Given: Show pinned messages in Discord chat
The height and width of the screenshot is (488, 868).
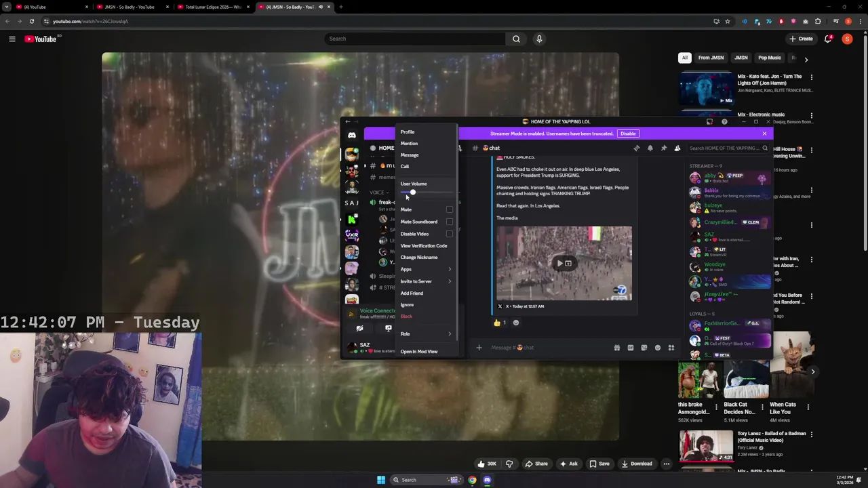Looking at the screenshot, I should click(663, 148).
